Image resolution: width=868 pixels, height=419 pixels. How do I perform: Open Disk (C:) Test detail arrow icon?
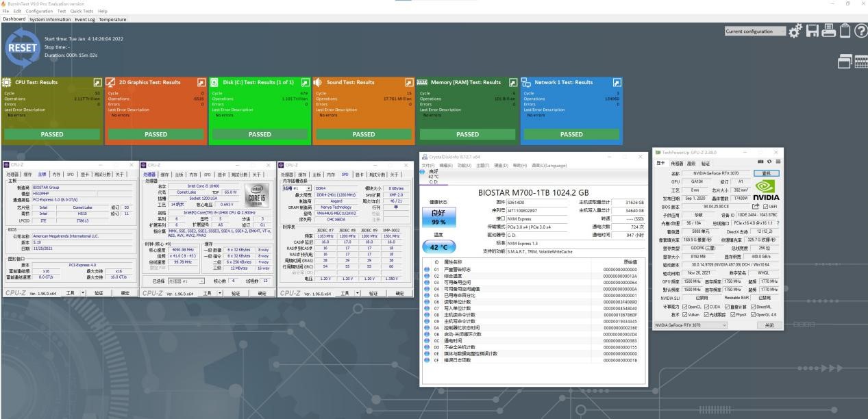coord(305,82)
